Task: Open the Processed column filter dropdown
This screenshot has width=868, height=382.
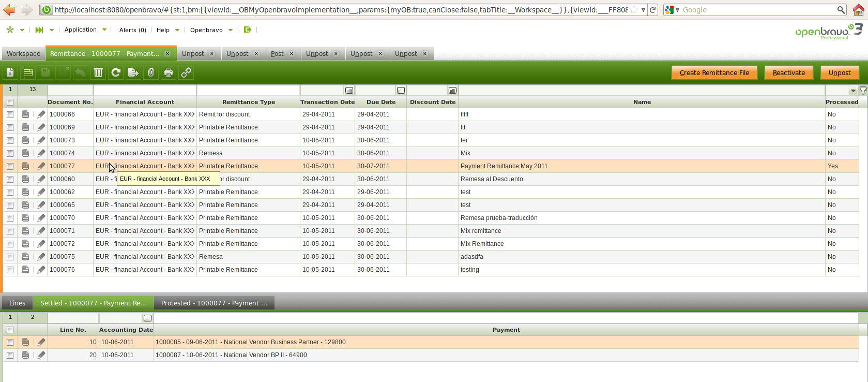Action: pyautogui.click(x=853, y=91)
